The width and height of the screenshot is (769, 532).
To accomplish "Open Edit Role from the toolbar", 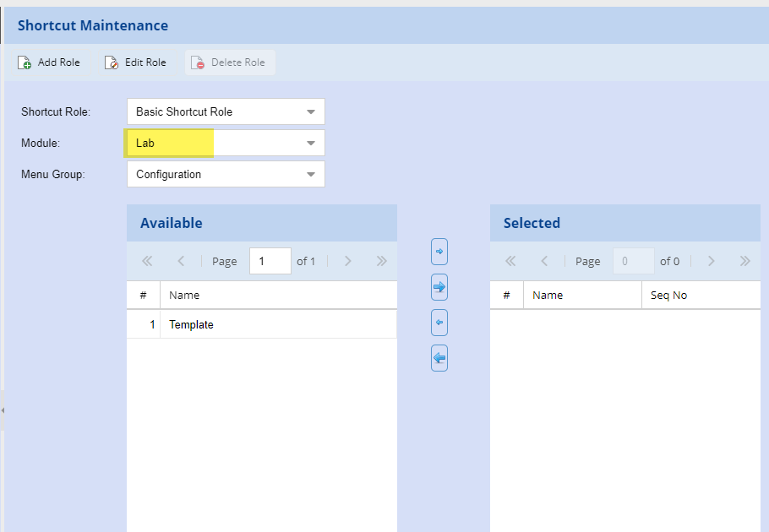I will point(135,62).
